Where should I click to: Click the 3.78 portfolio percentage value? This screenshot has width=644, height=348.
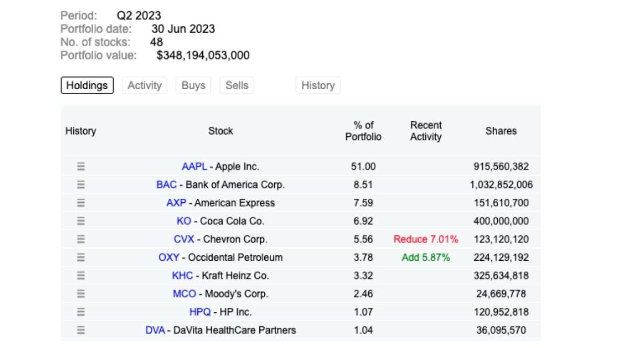coord(363,257)
